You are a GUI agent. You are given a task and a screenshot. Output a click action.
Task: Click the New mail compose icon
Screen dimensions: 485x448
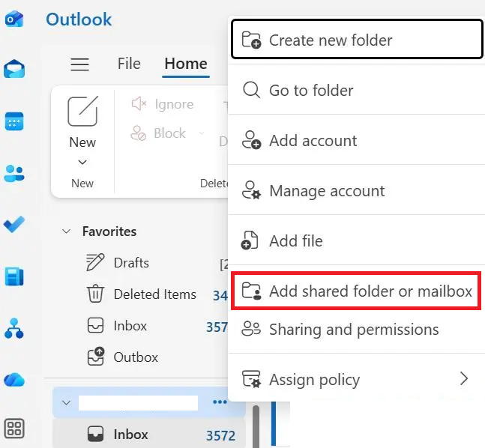[82, 112]
